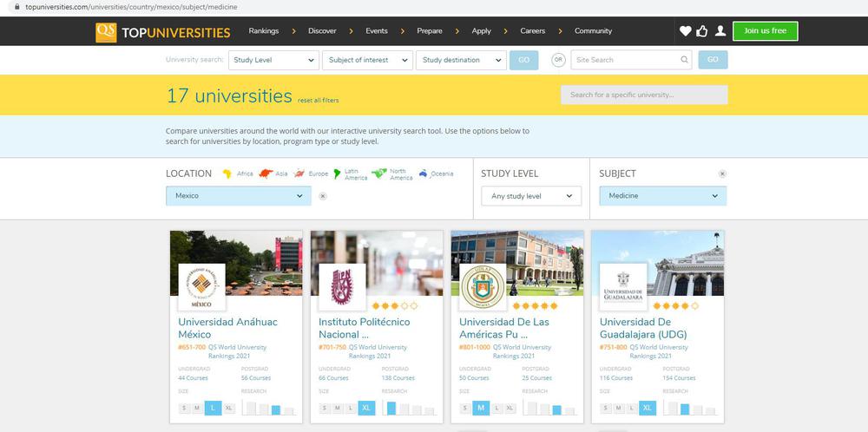Click Universidad de Guadalajara logo
Image resolution: width=868 pixels, height=432 pixels.
(x=623, y=287)
